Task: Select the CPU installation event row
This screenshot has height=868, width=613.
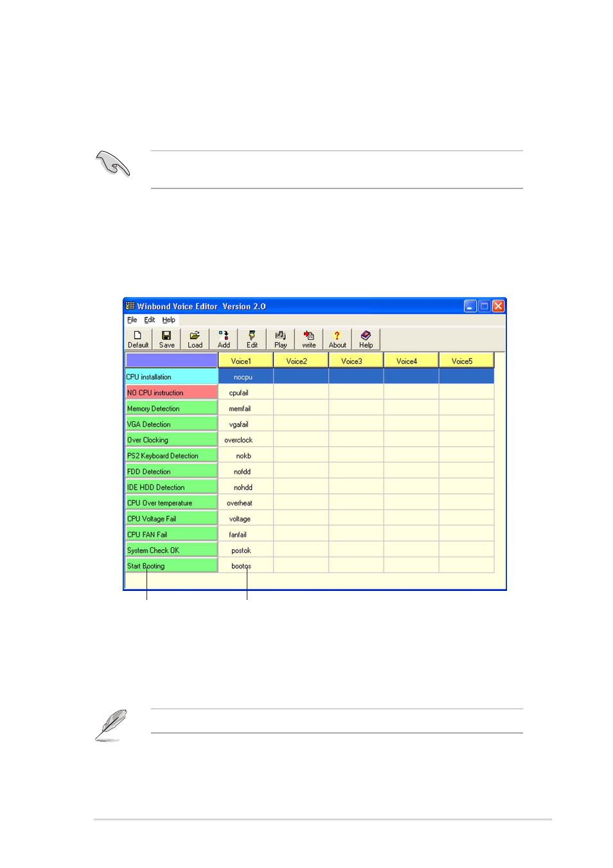Action: pos(172,377)
